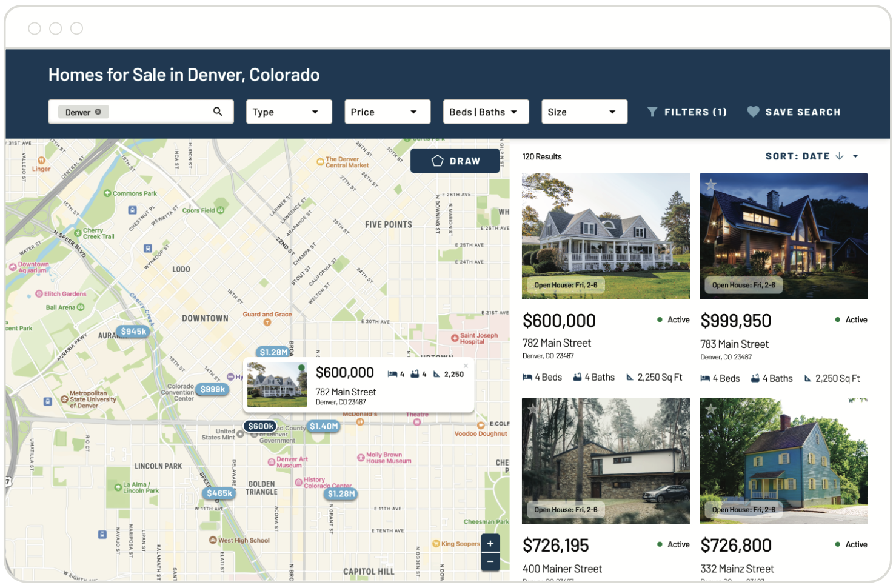Open the 332 Mainz Street listing photo
The width and height of the screenshot is (896, 588).
(783, 461)
